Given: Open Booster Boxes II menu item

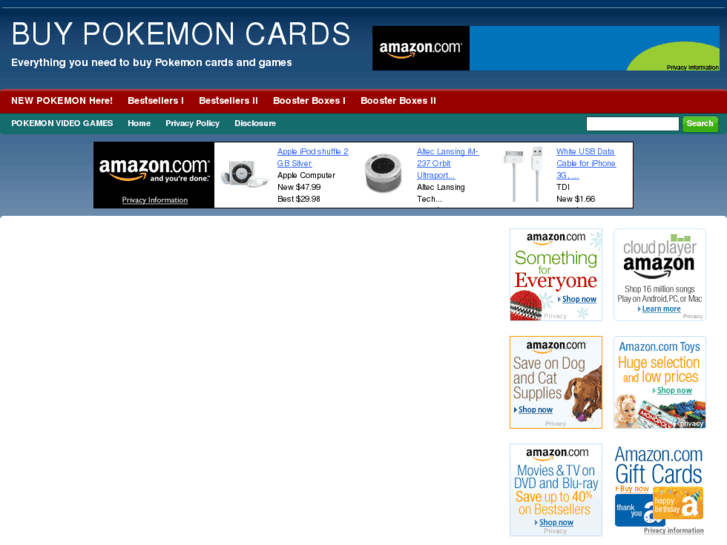Looking at the screenshot, I should point(398,101).
